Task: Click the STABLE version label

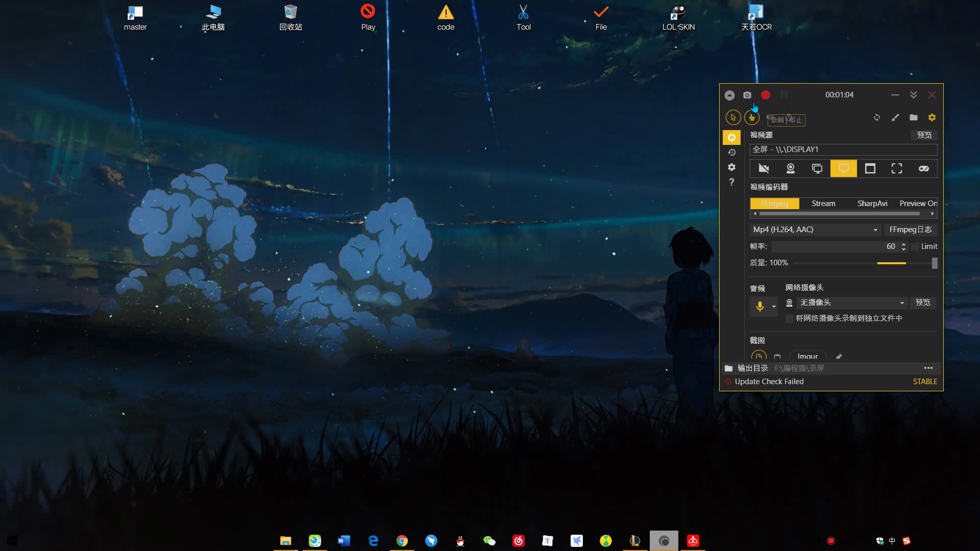Action: tap(925, 382)
